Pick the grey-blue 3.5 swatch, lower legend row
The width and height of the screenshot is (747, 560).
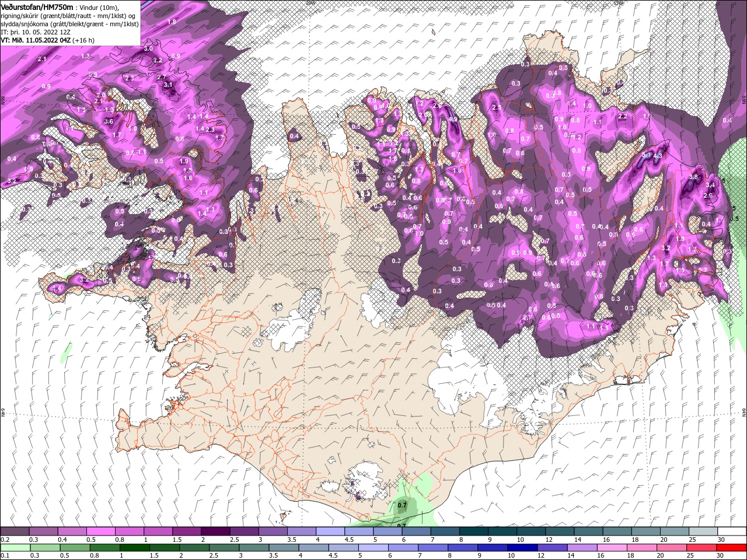[x=284, y=548]
